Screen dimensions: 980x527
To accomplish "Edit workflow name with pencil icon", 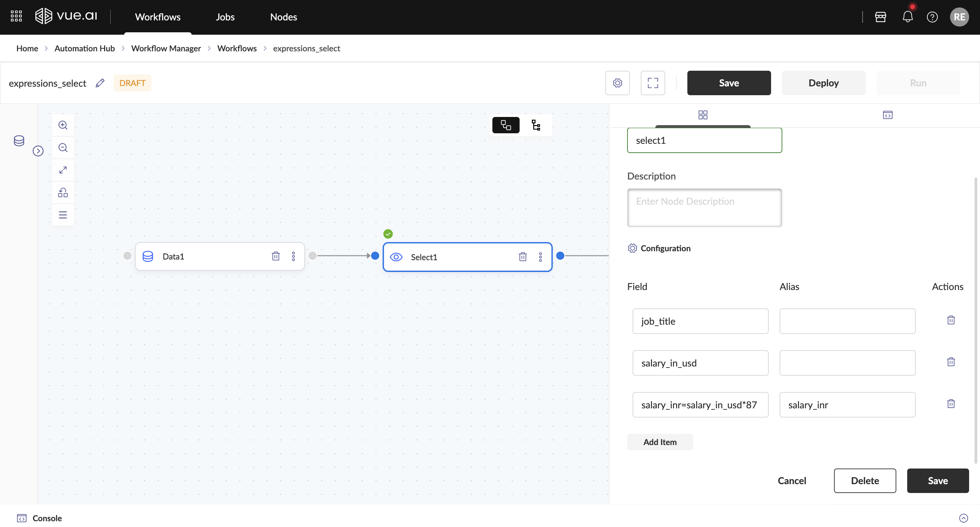I will pos(100,83).
